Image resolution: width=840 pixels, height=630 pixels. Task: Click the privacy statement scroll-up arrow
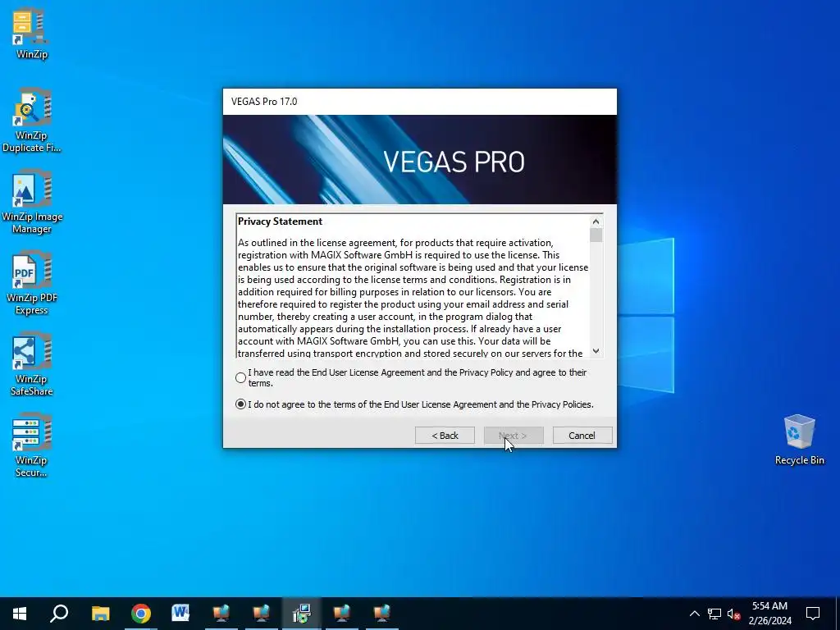pos(596,221)
